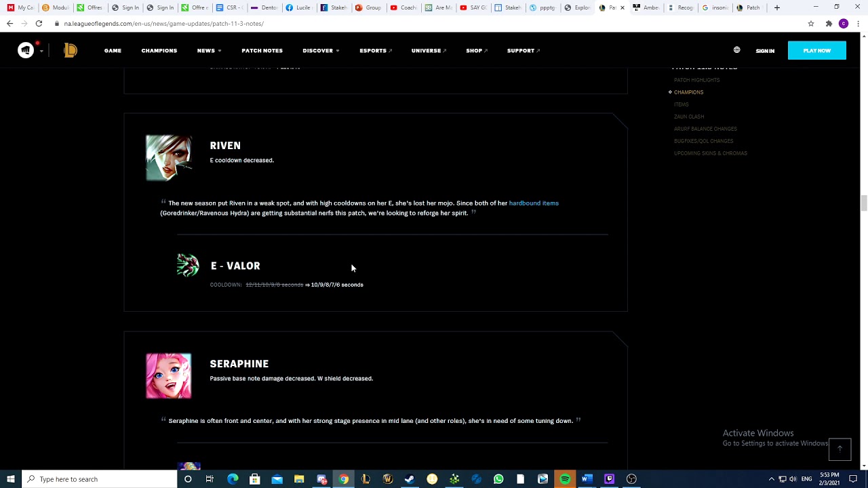
Task: Open Microsoft Store from taskbar
Action: coord(255,479)
